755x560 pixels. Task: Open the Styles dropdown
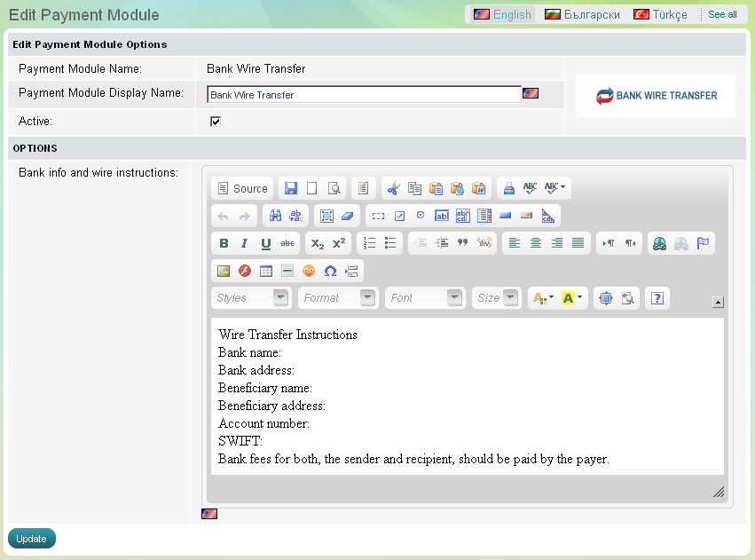click(251, 298)
